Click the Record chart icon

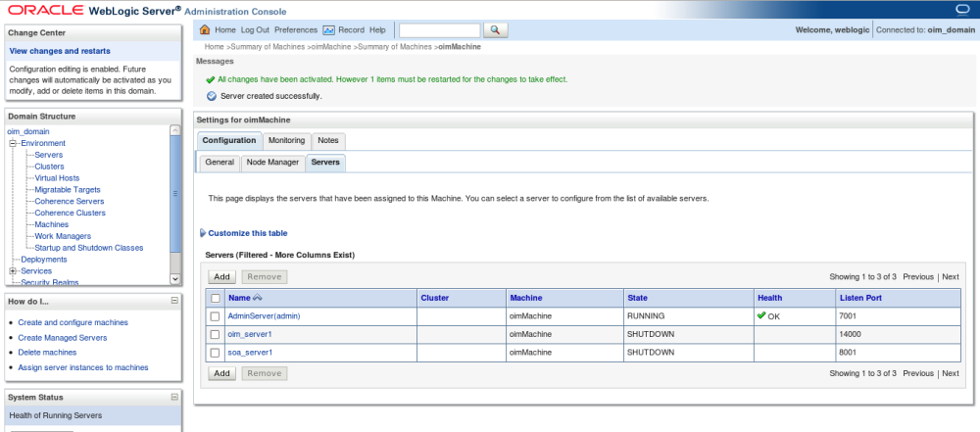[328, 30]
